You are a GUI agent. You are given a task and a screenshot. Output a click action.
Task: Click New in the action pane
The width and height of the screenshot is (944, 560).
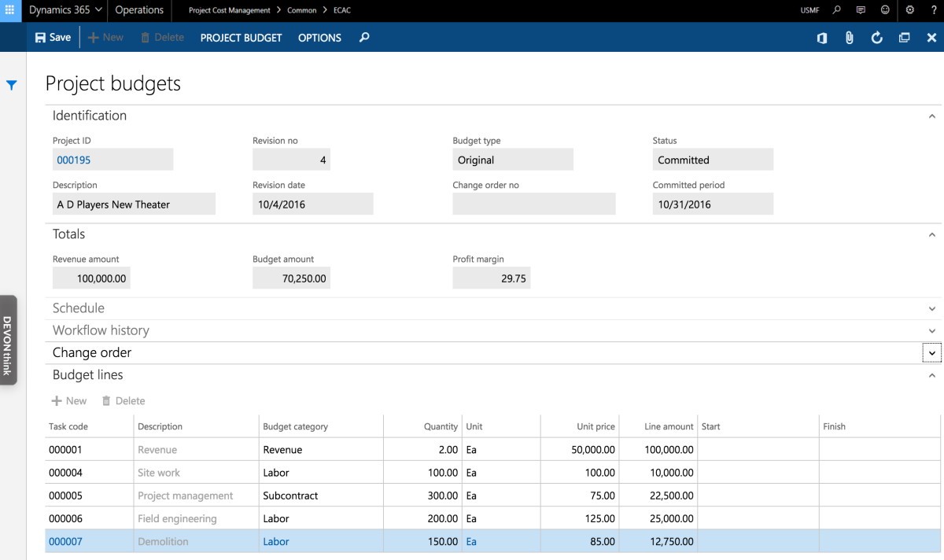point(105,37)
